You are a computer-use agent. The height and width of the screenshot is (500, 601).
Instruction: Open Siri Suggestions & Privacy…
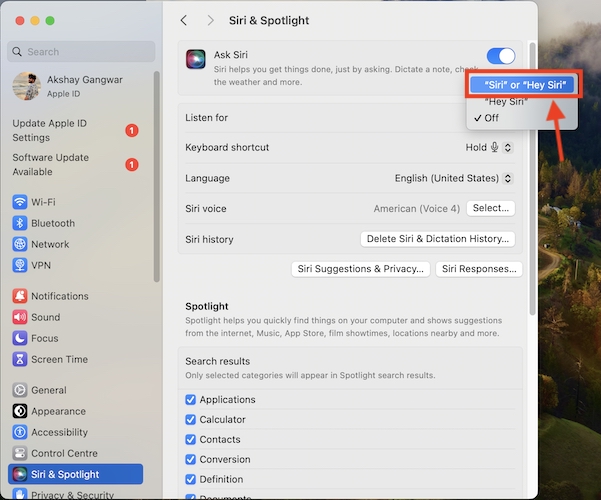(x=361, y=269)
